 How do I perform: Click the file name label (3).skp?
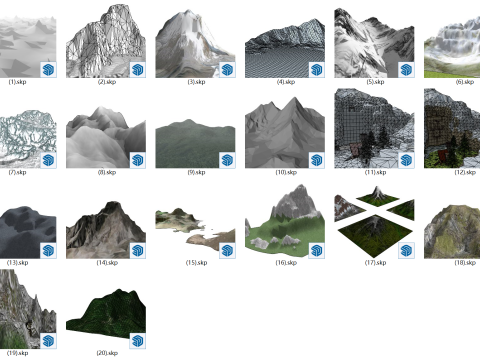click(x=196, y=82)
